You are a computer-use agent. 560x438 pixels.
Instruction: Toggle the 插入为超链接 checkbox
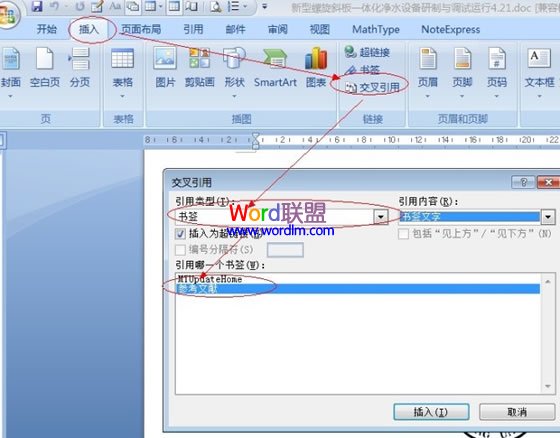(x=180, y=234)
